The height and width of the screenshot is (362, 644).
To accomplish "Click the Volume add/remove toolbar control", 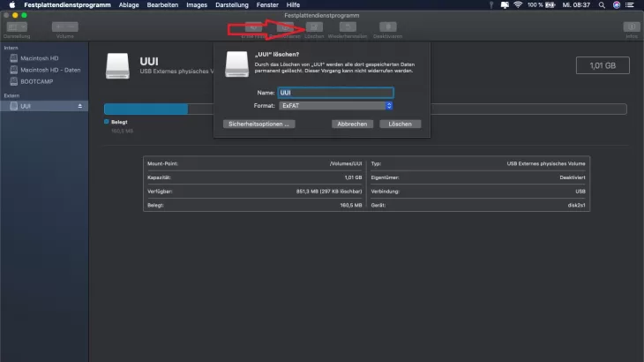I will click(x=65, y=27).
